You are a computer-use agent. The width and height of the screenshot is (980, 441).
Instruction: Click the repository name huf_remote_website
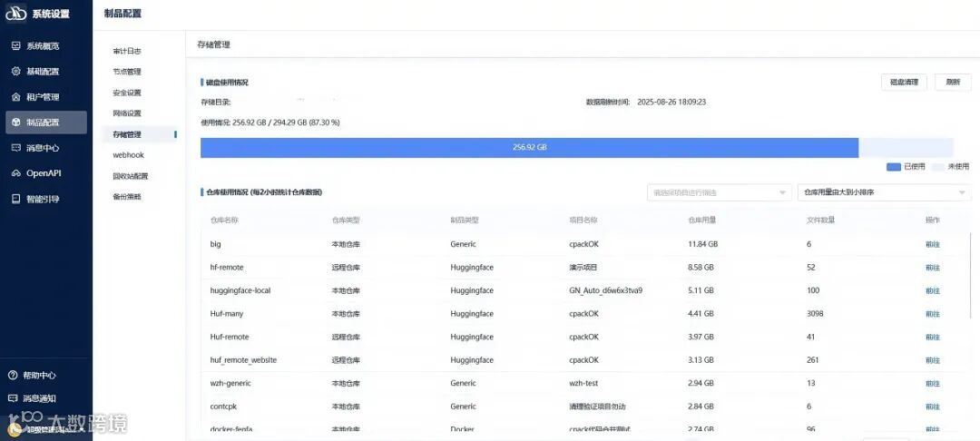pyautogui.click(x=244, y=360)
